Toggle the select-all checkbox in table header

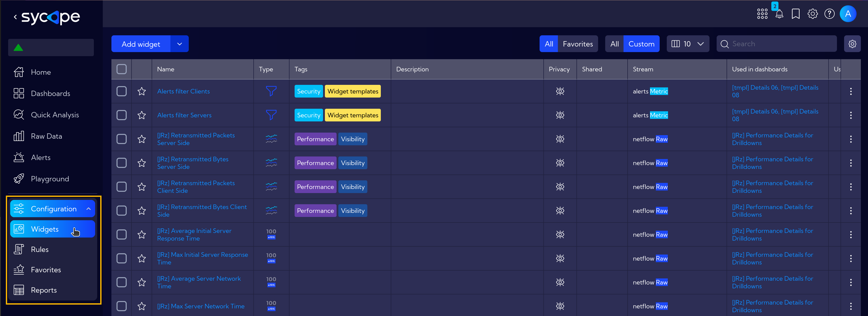click(x=121, y=69)
